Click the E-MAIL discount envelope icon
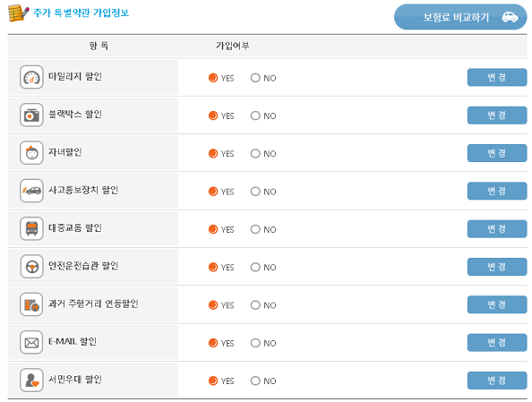Image resolution: width=532 pixels, height=402 pixels. [31, 342]
